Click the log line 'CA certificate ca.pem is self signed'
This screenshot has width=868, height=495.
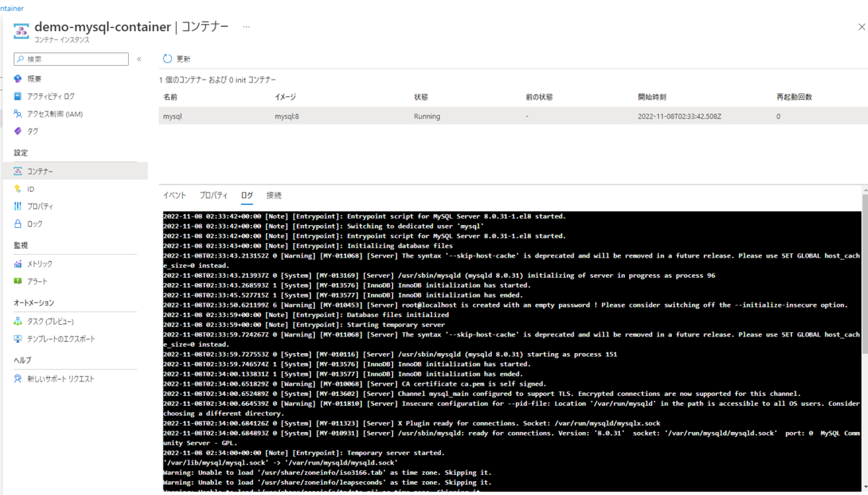click(x=354, y=384)
